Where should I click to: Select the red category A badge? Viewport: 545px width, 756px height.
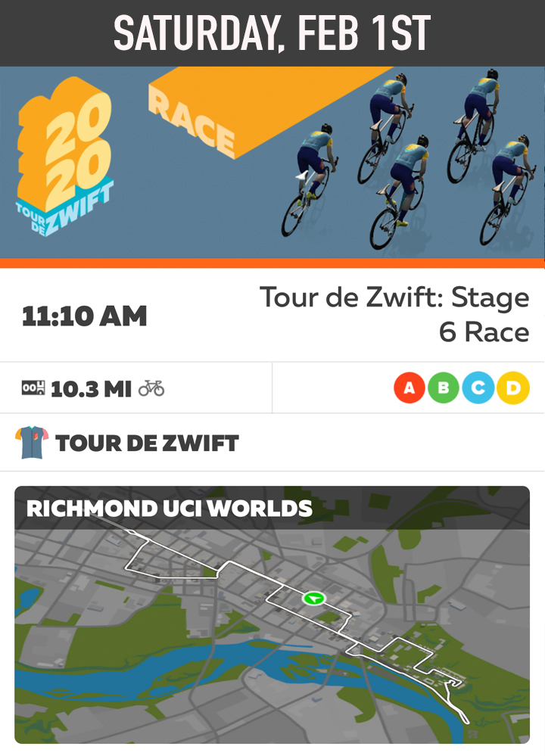[x=410, y=388]
